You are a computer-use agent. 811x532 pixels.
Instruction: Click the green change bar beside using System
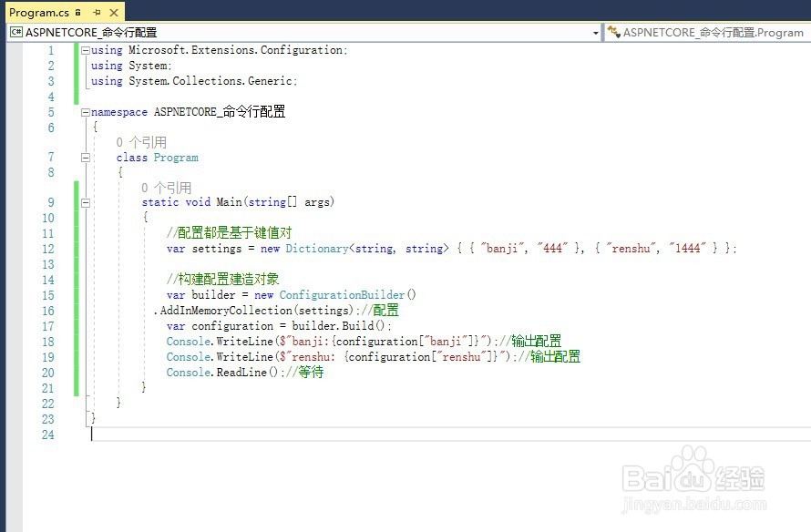(x=77, y=66)
